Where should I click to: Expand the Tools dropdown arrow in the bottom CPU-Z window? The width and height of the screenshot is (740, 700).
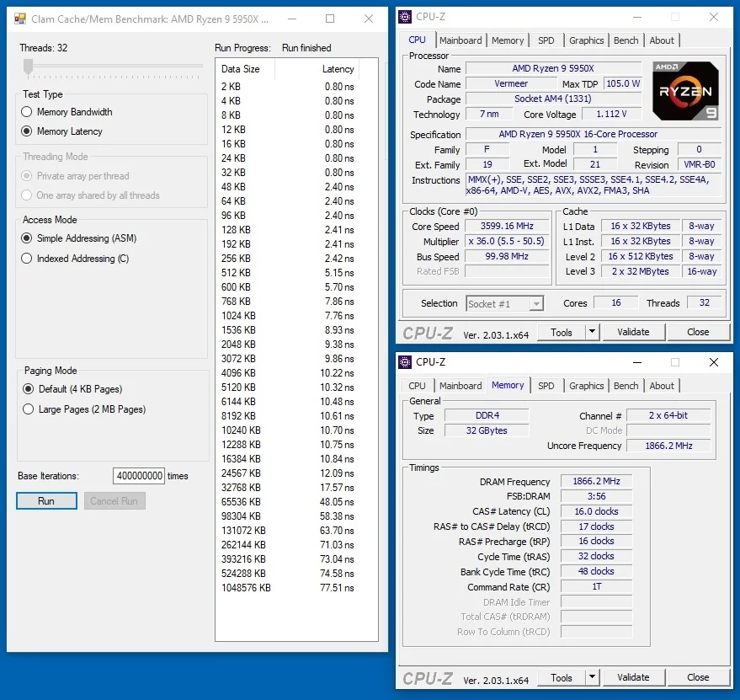click(x=593, y=677)
